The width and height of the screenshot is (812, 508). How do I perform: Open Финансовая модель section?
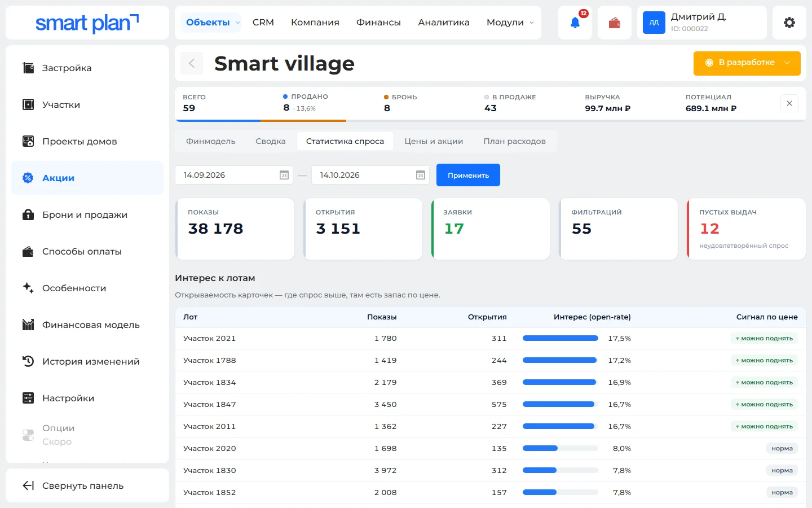point(87,325)
